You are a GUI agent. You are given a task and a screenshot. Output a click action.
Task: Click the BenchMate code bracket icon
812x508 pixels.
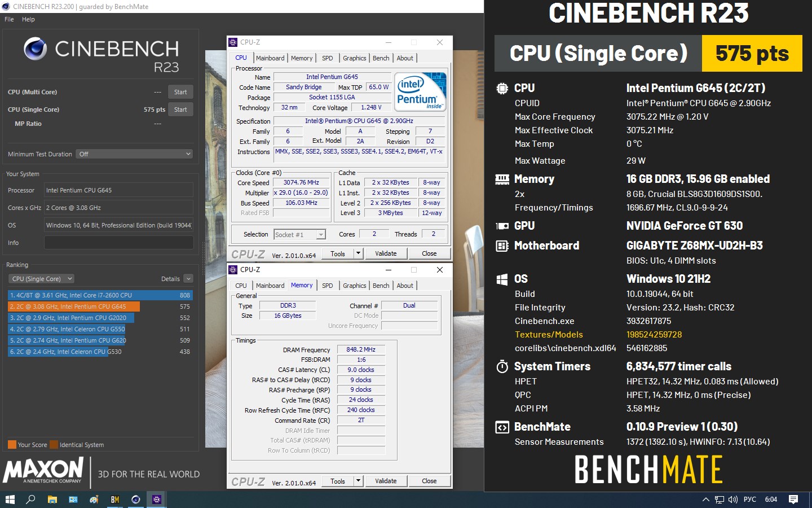pyautogui.click(x=502, y=427)
